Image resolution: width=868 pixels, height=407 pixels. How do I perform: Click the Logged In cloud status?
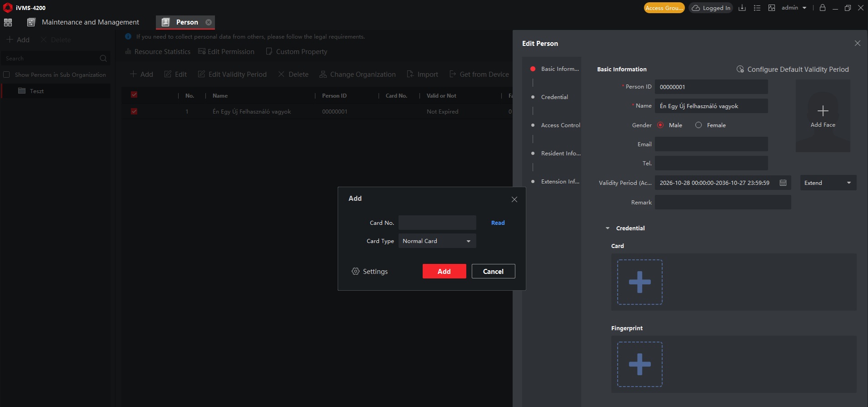pos(711,8)
